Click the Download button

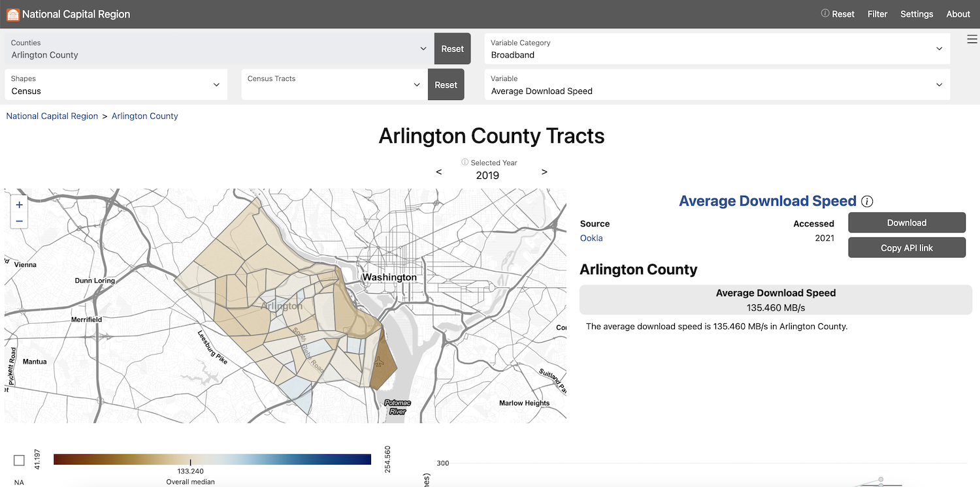[906, 223]
